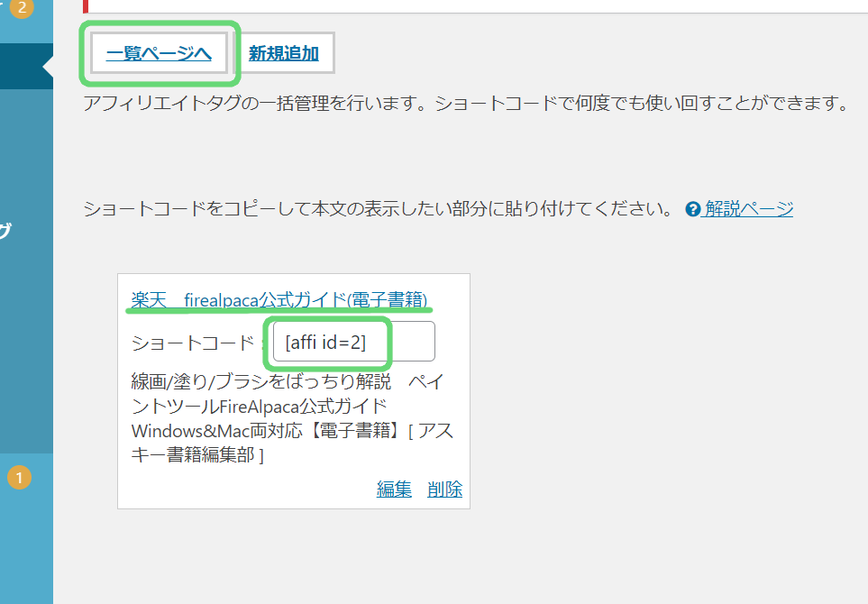
Task: Open 楽天 firealpaca公式ガイド(電子書籍) title link
Action: click(x=279, y=299)
